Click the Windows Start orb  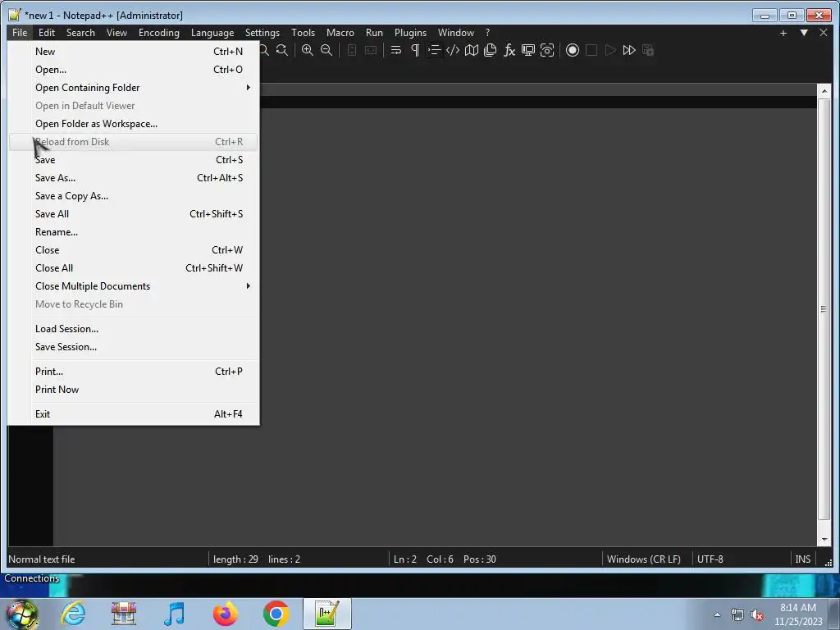tap(21, 614)
